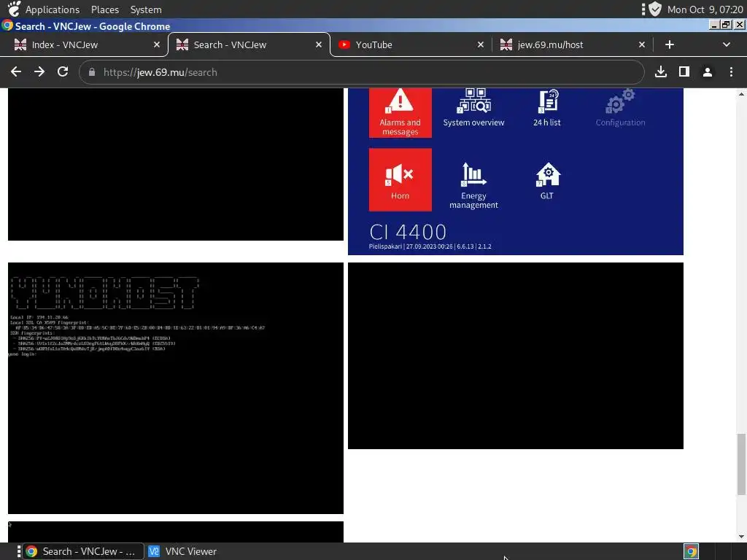The width and height of the screenshot is (747, 560).
Task: Click the CI 4400 heading text
Action: (x=408, y=233)
